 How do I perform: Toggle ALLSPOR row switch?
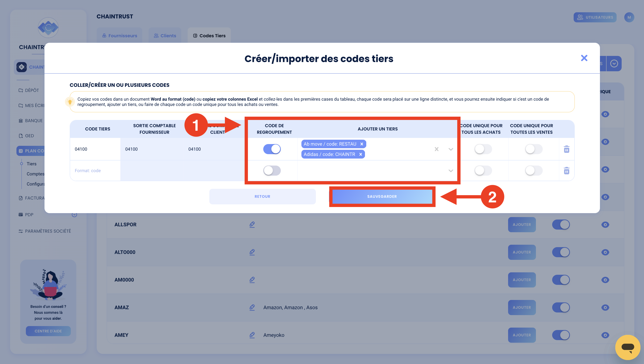(x=561, y=224)
